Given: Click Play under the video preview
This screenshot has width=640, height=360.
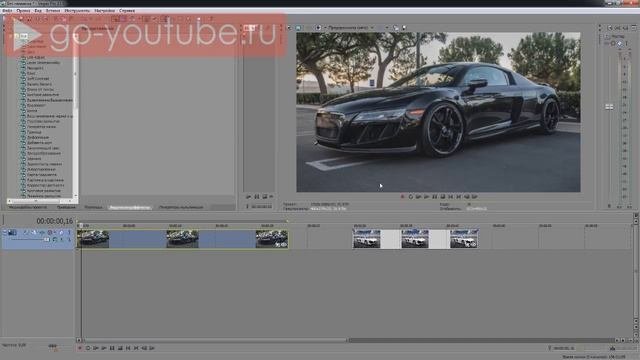Looking at the screenshot, I should pos(427,197).
